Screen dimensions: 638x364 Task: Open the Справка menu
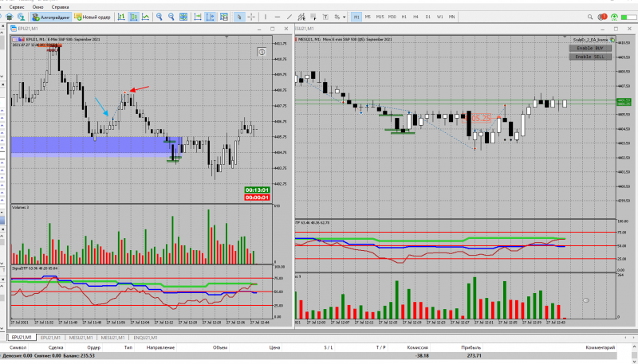click(61, 7)
